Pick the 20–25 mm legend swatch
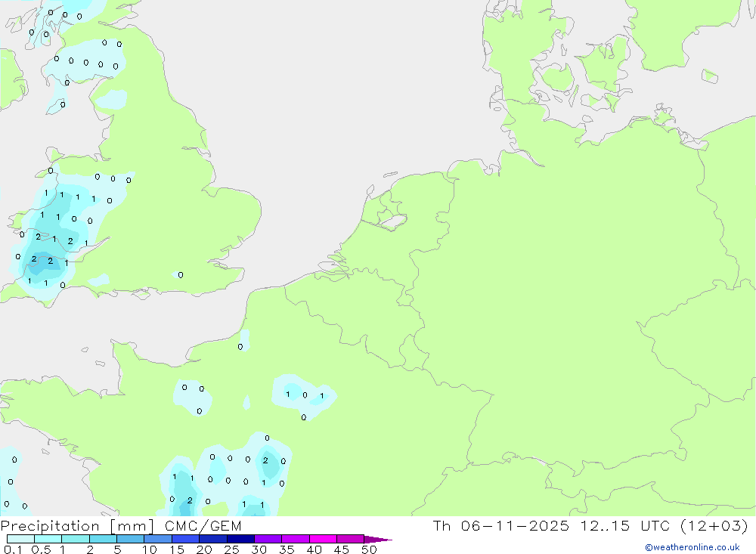 click(213, 539)
